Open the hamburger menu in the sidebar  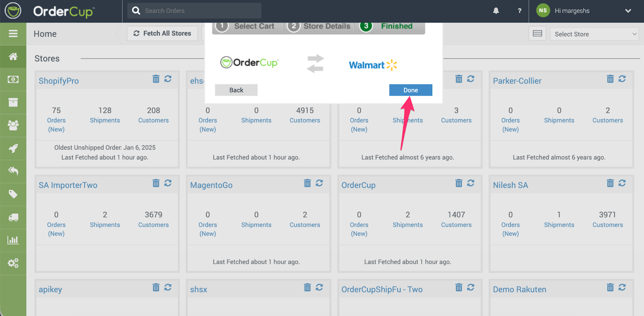[13, 33]
